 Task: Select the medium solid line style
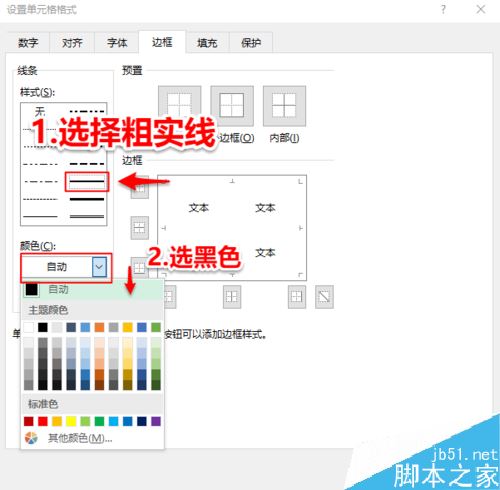[x=87, y=181]
